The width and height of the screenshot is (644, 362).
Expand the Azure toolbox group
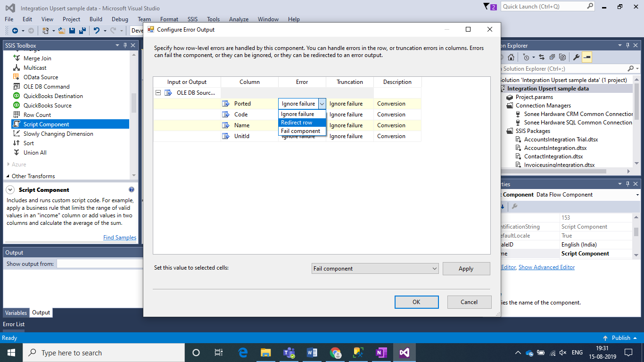(8, 165)
